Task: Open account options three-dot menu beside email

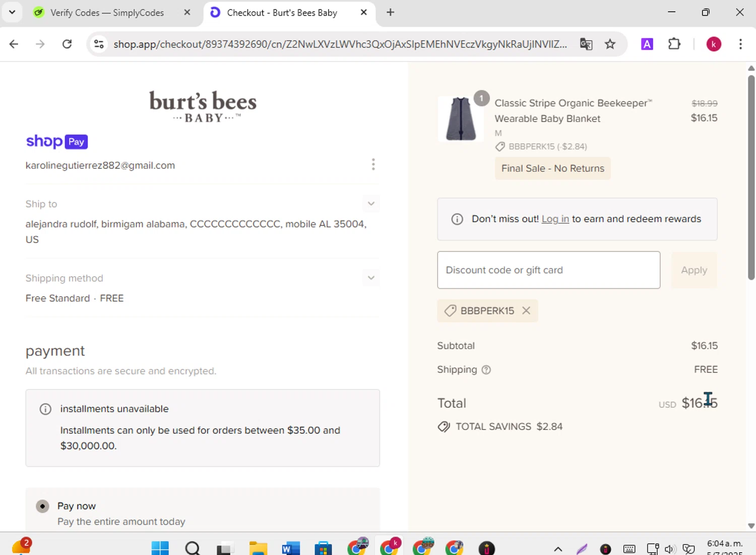Action: click(x=373, y=164)
